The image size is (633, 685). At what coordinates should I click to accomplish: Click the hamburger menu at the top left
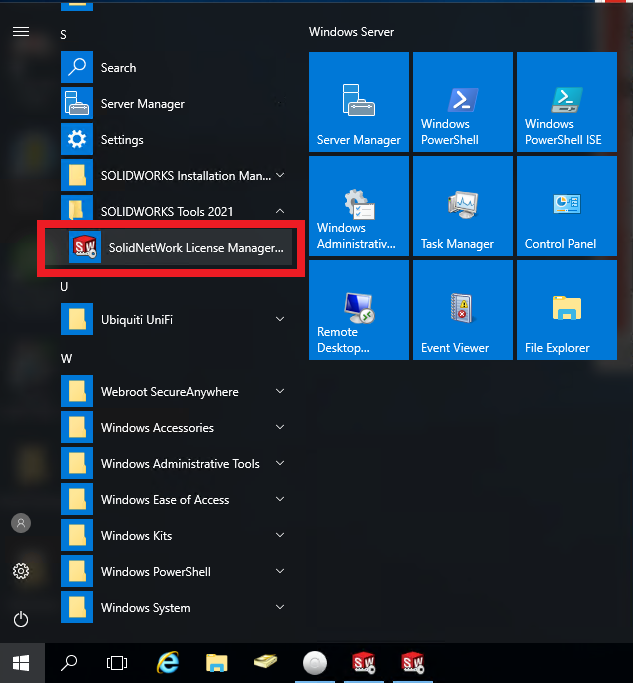click(x=21, y=32)
